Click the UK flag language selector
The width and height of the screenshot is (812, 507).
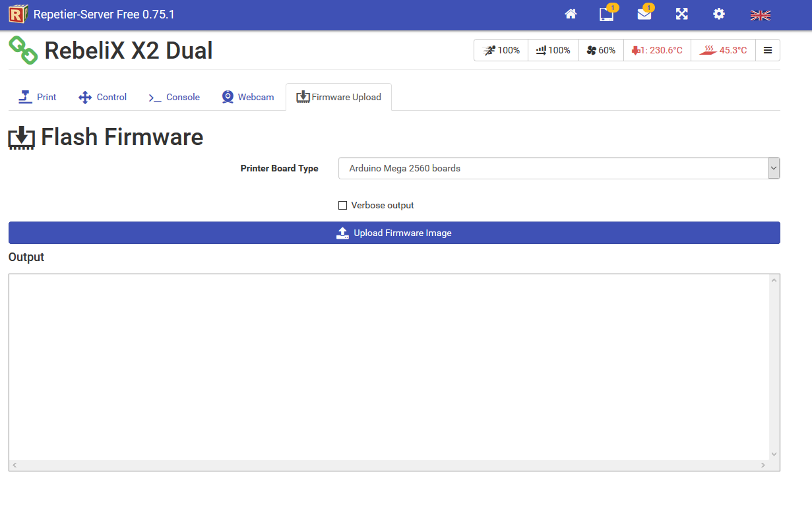tap(760, 15)
